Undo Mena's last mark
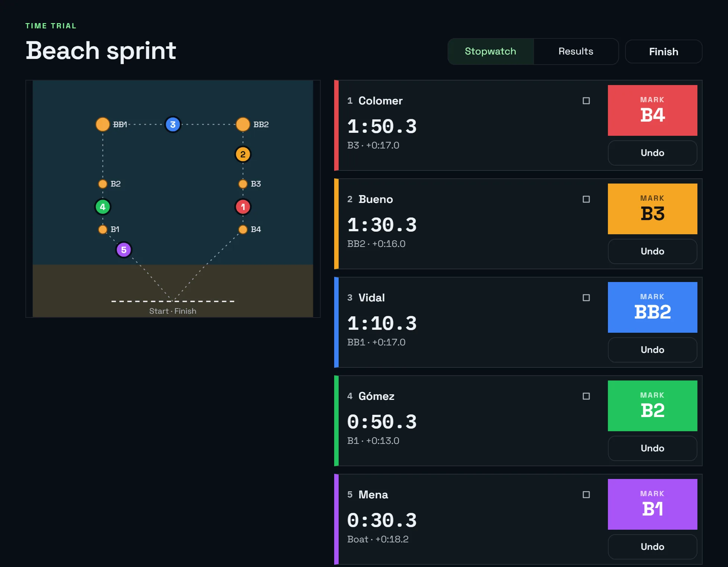This screenshot has width=728, height=567. point(652,547)
